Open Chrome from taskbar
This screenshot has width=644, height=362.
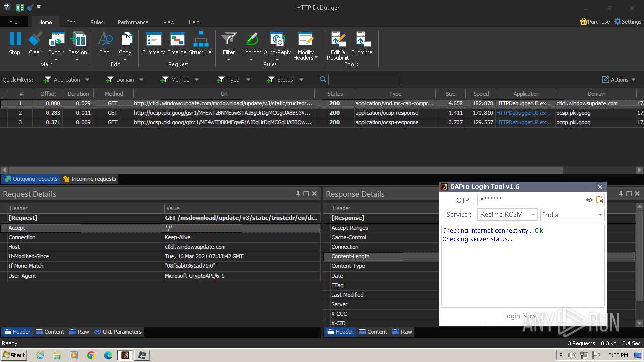pos(91,355)
